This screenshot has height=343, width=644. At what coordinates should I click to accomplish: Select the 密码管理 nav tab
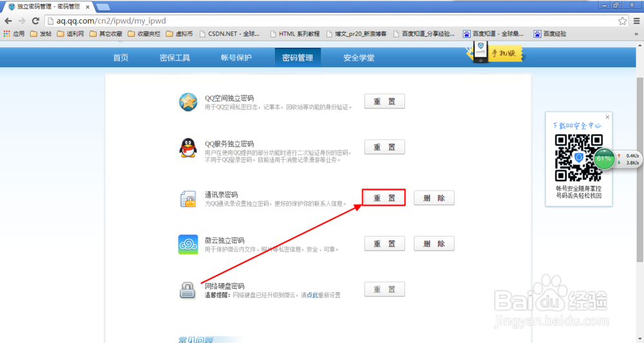(298, 58)
